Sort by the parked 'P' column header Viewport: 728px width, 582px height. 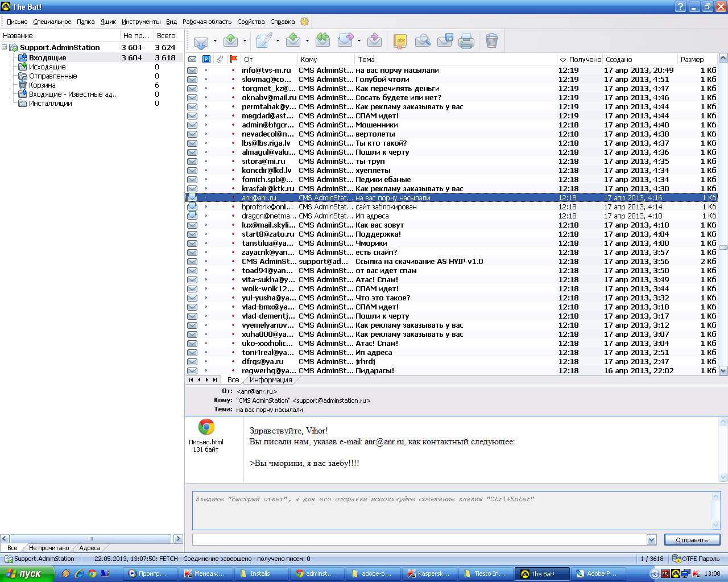coord(206,59)
